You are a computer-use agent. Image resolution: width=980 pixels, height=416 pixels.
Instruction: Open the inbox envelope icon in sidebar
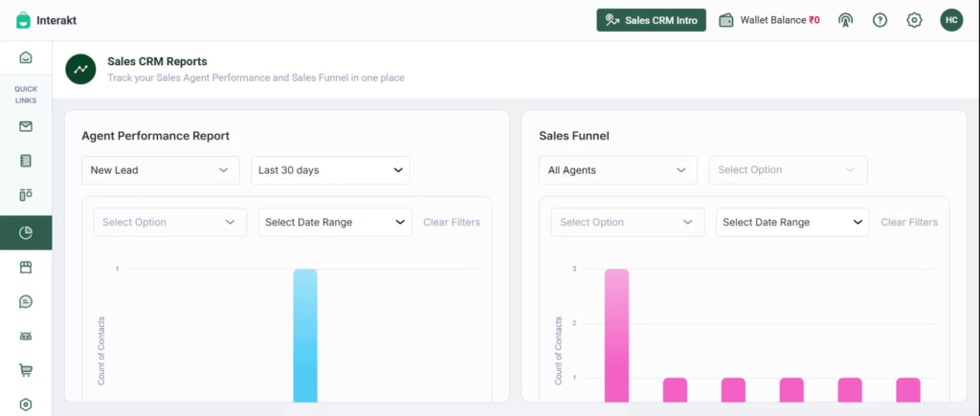coord(26,127)
